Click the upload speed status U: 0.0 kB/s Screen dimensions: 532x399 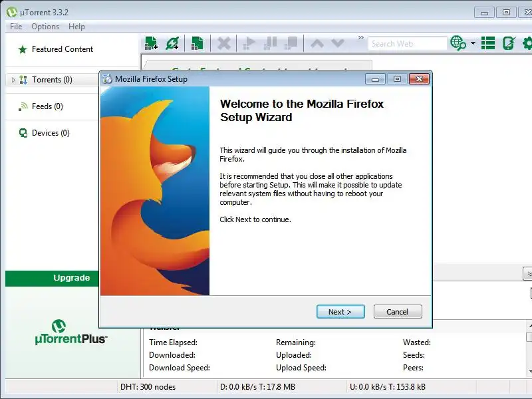point(388,387)
